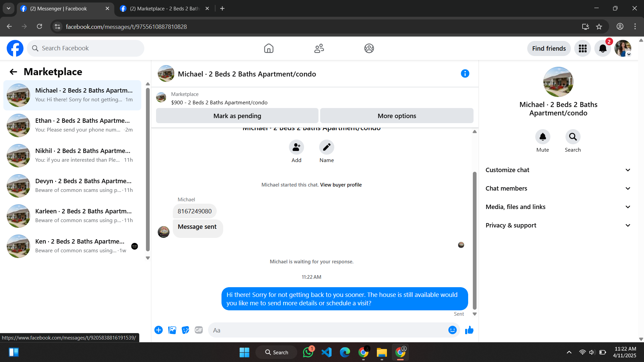Open WhatsApp from the taskbar
This screenshot has width=644, height=362.
308,352
